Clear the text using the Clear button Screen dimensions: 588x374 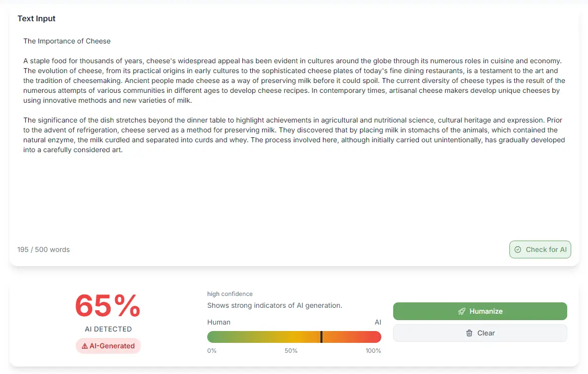tap(480, 333)
